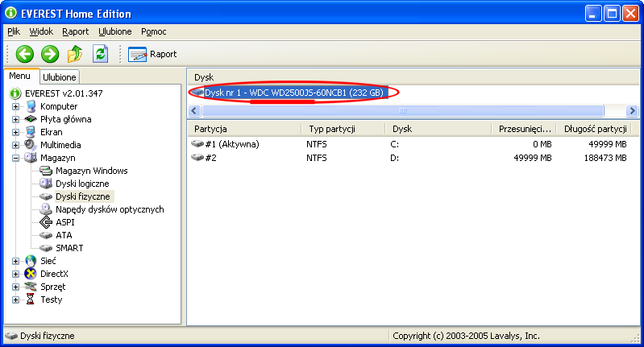
Task: Select disk WDC WD2500JS-60NCB1 entry
Action: tap(294, 93)
